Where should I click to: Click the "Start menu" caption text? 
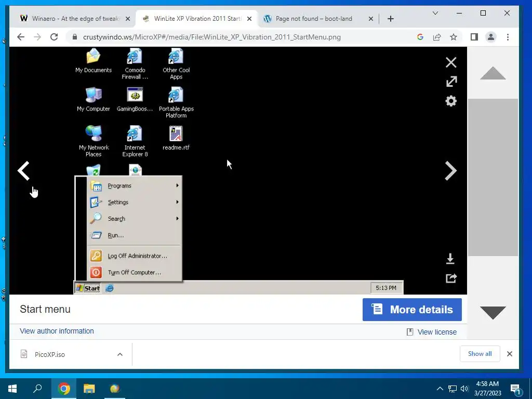[x=45, y=309]
